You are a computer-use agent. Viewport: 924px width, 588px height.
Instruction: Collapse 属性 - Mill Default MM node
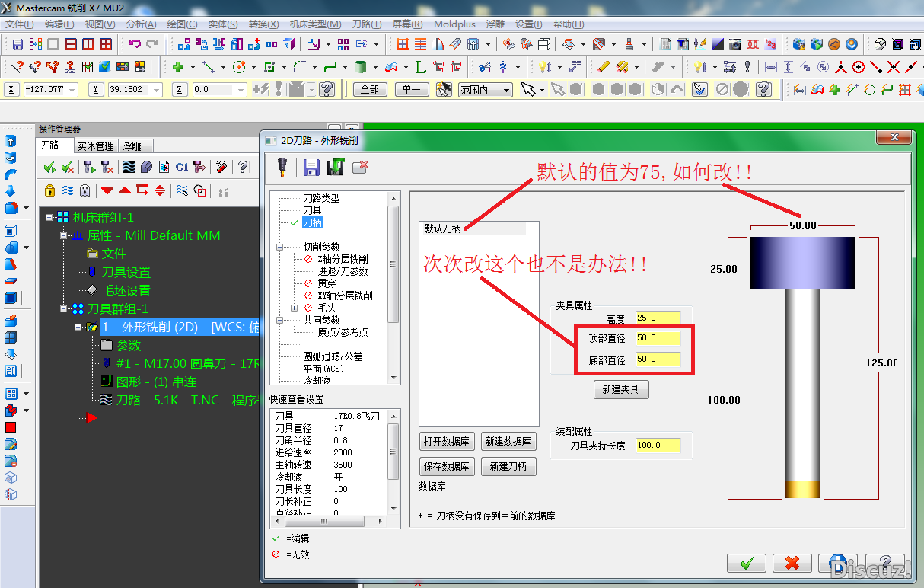(x=63, y=235)
